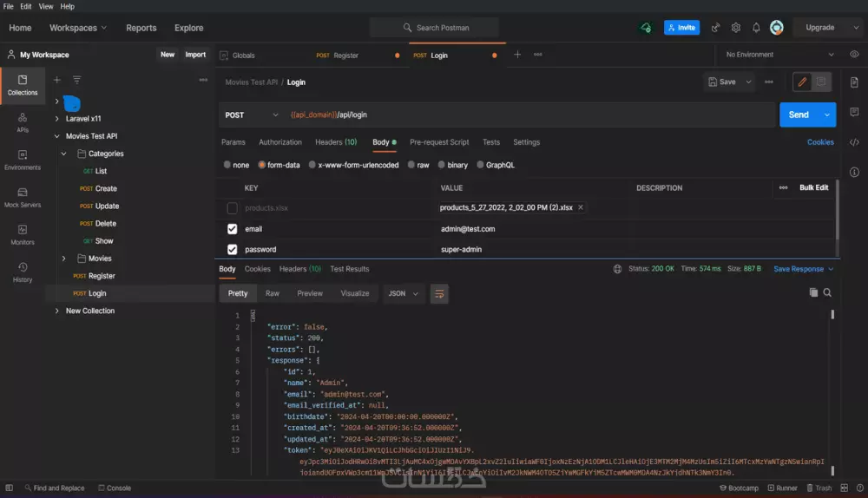Send the Login request

[x=799, y=115]
